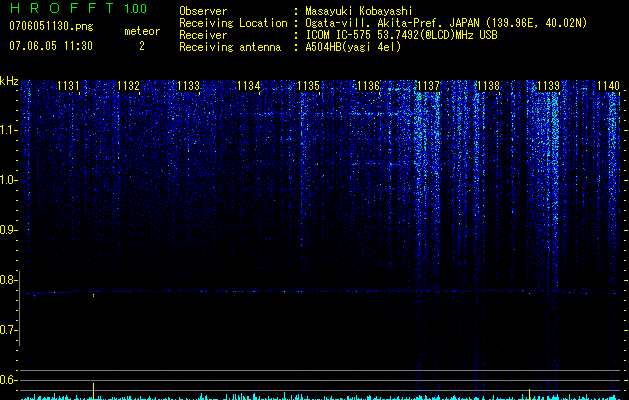629x400 pixels.
Task: Click antenna A504HB(yagi 4el) text
Action: click(353, 47)
